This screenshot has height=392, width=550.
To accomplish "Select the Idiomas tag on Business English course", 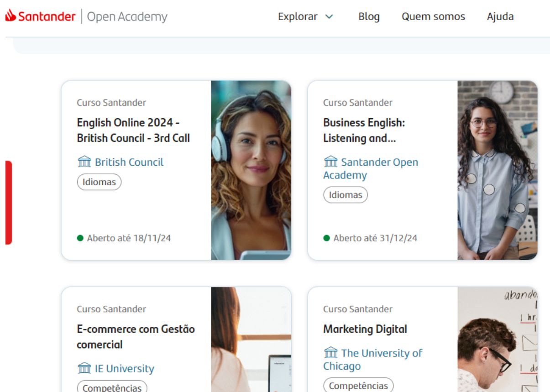I will click(x=346, y=195).
